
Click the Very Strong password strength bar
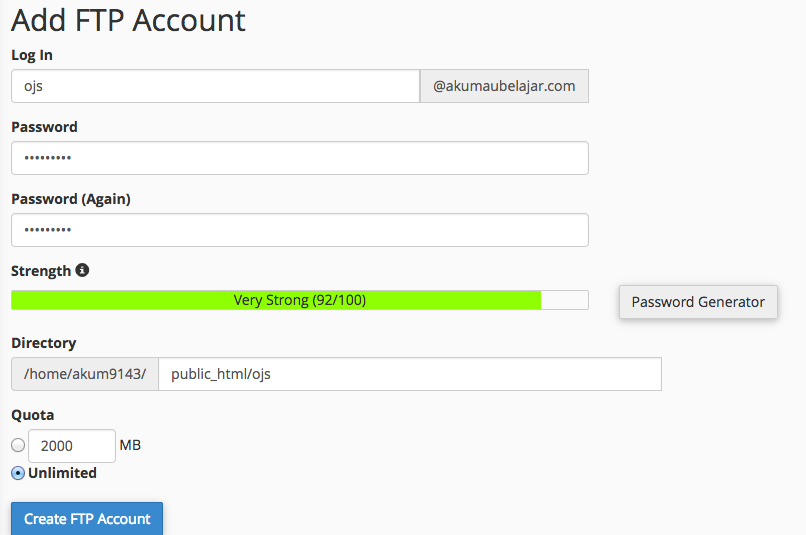coord(299,300)
